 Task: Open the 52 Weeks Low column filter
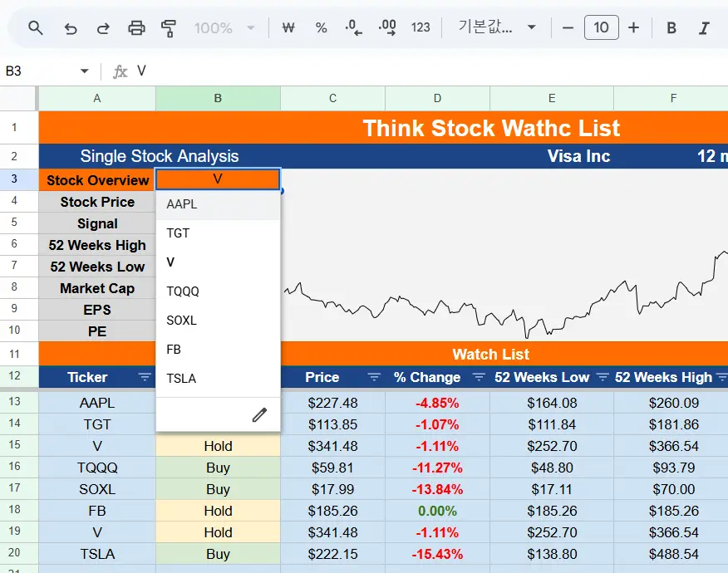tap(603, 377)
